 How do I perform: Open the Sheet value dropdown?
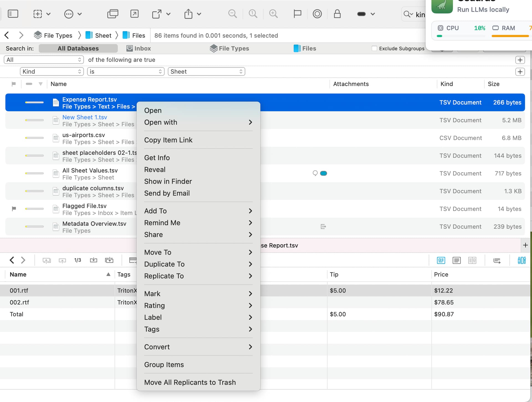[x=206, y=72]
